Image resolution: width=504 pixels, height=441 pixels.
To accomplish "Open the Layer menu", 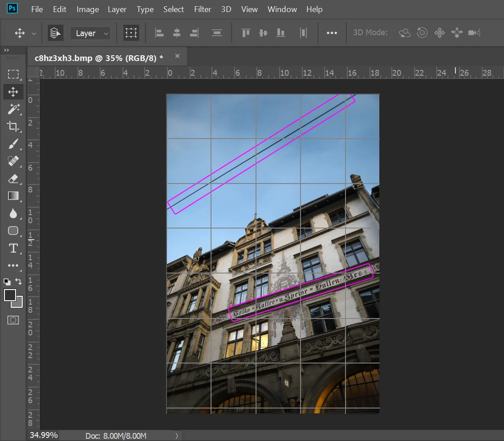I will pyautogui.click(x=117, y=9).
